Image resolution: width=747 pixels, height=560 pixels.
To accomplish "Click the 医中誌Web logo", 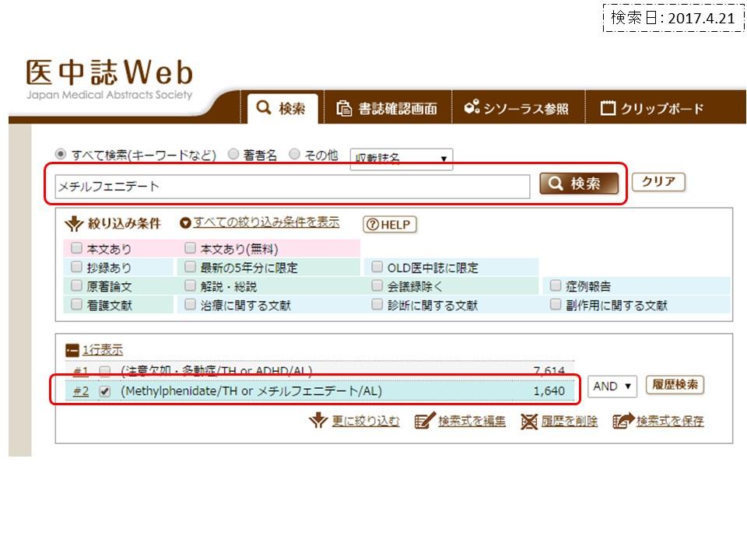I will coord(110,79).
